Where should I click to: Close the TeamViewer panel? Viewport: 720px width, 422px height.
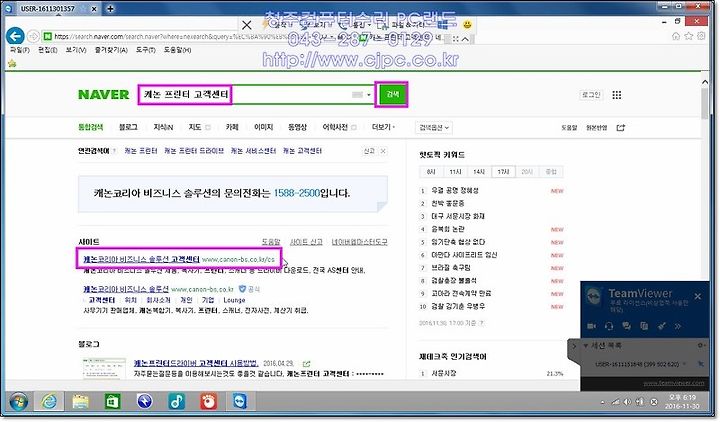point(698,297)
